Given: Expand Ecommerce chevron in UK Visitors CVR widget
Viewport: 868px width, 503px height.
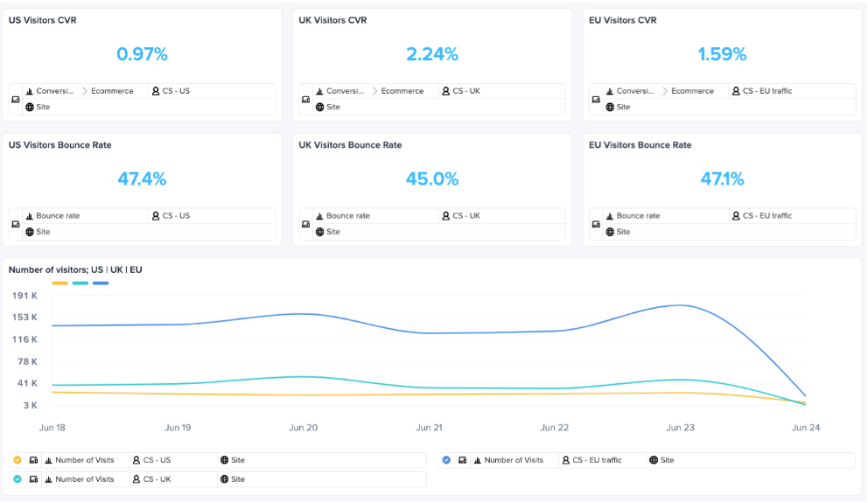Looking at the screenshot, I should [x=374, y=91].
